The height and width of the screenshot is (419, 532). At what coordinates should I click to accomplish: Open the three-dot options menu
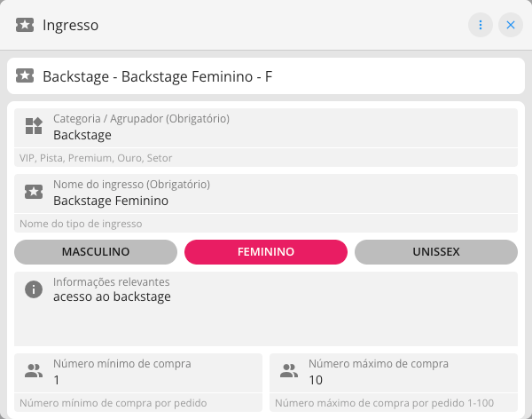tap(481, 25)
